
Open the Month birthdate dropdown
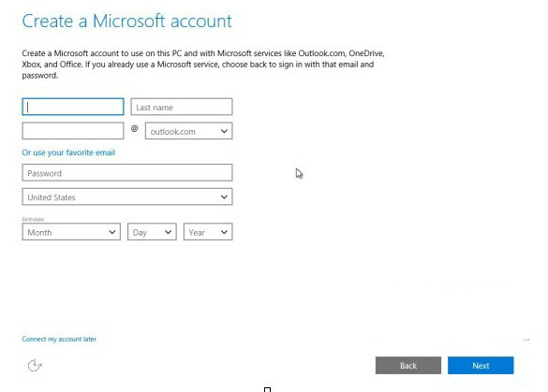click(x=71, y=232)
